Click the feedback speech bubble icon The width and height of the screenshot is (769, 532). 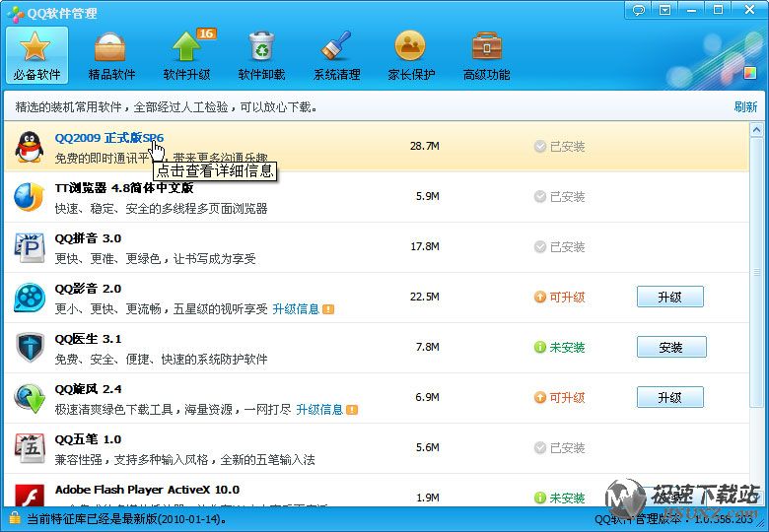click(640, 10)
